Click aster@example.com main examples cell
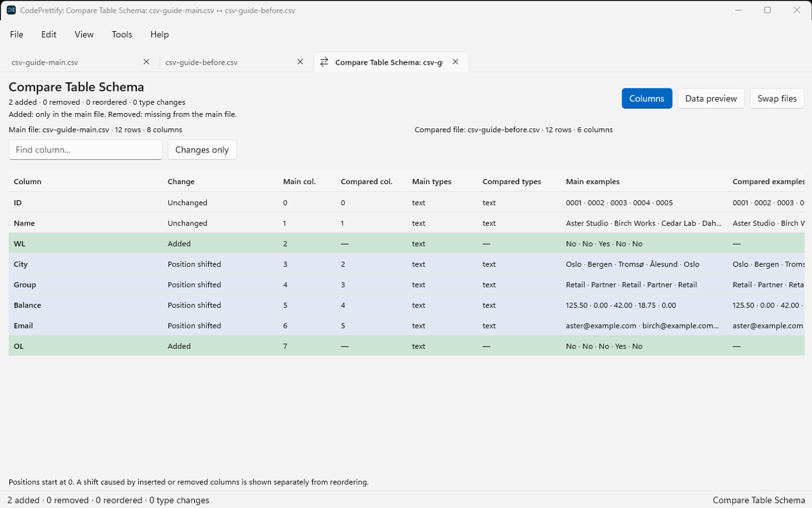Viewport: 812px width, 508px height. pyautogui.click(x=642, y=325)
